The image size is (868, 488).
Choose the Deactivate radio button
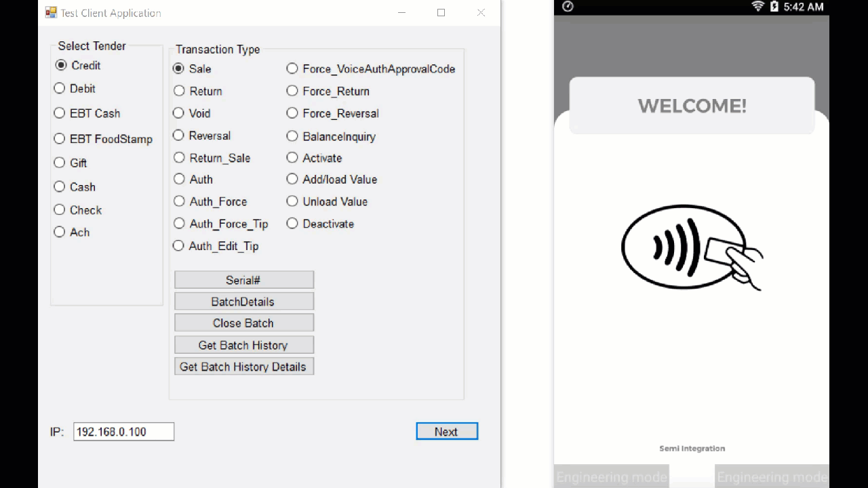click(x=292, y=224)
